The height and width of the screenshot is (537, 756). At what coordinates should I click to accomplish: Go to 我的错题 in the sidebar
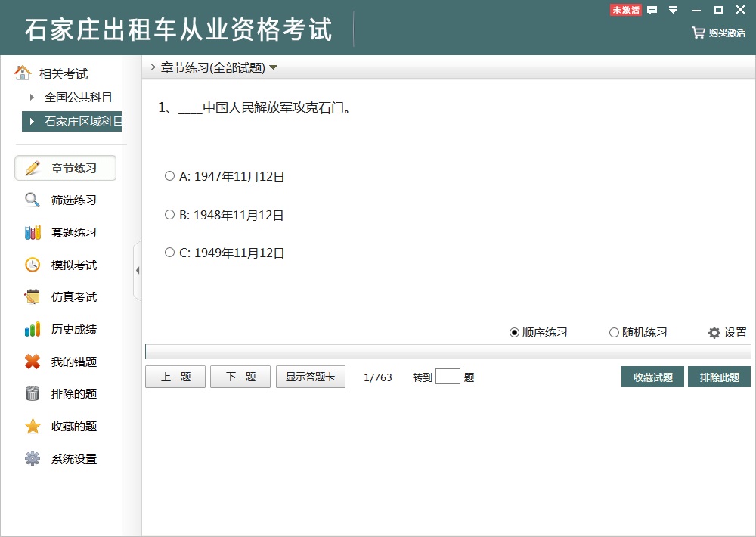[66, 362]
